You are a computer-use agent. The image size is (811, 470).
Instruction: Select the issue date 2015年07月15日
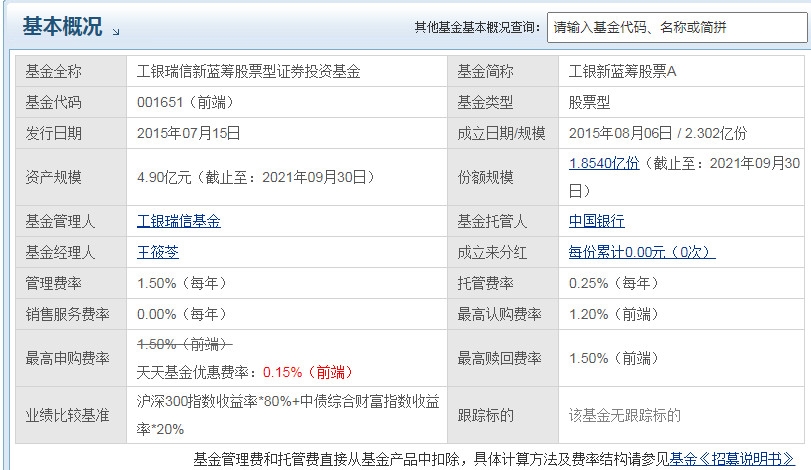189,133
